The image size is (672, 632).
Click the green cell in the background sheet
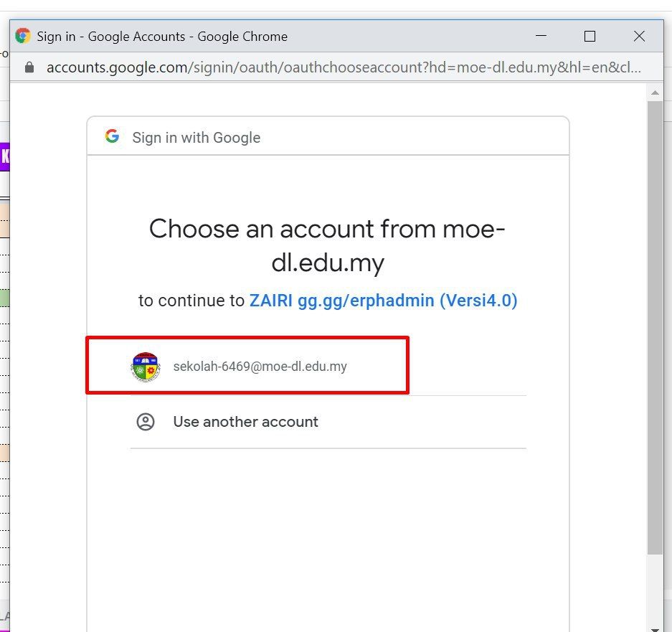[4, 298]
